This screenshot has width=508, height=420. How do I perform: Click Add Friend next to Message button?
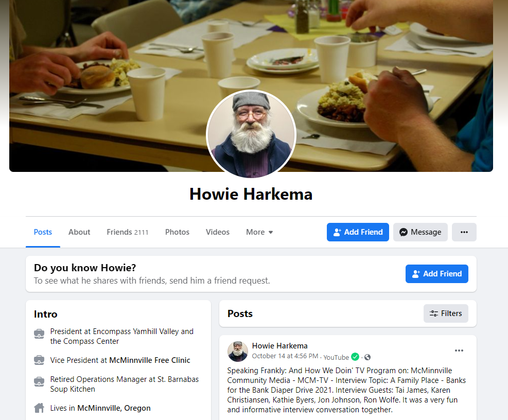(x=358, y=232)
